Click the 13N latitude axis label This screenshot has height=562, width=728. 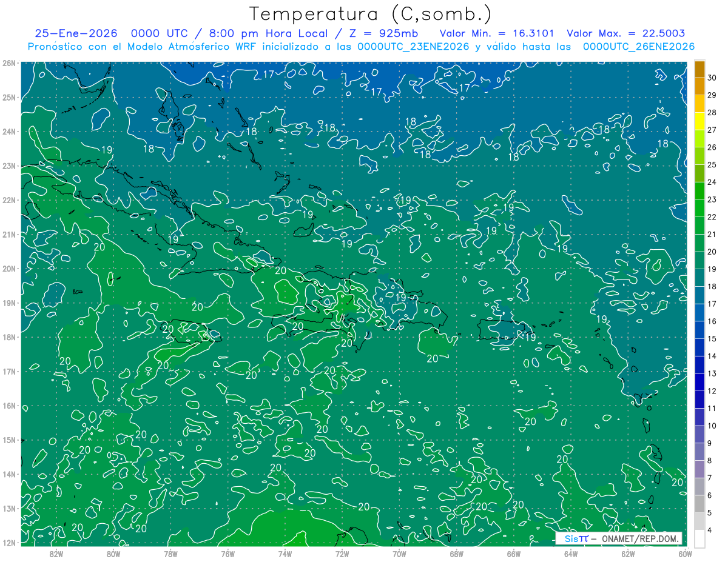(8, 508)
